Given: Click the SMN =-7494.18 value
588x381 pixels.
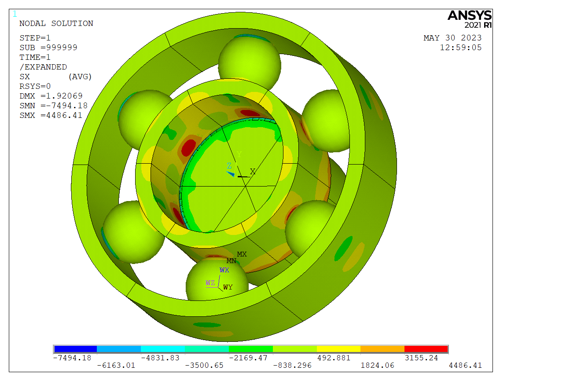Looking at the screenshot, I should [54, 106].
